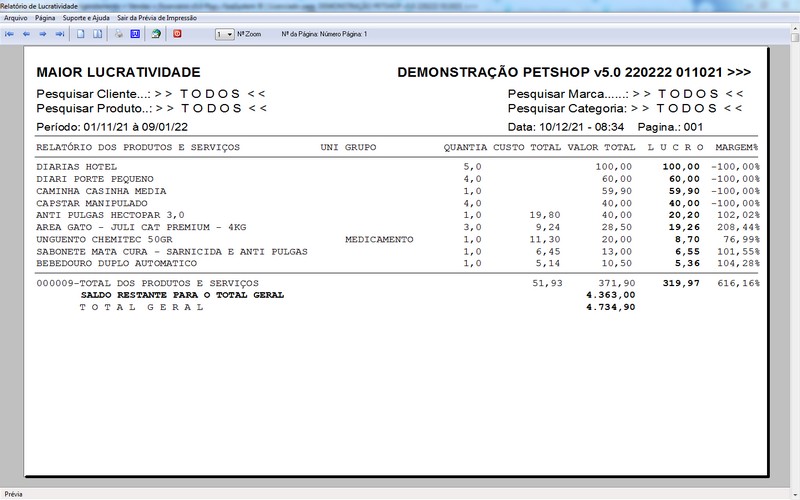Click the Prévia status bar text
Screen dimensions: 800x500
[13, 494]
